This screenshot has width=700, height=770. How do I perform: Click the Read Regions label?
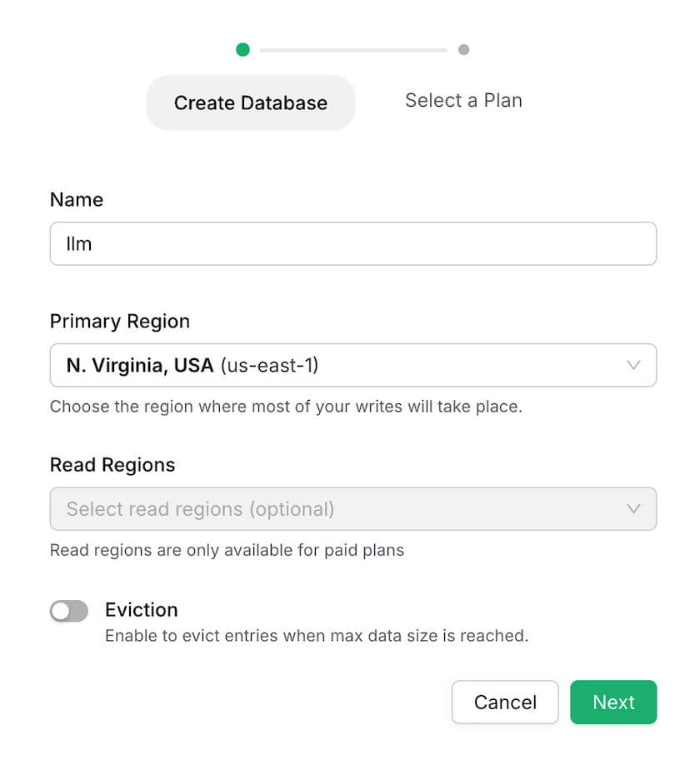[x=112, y=464]
